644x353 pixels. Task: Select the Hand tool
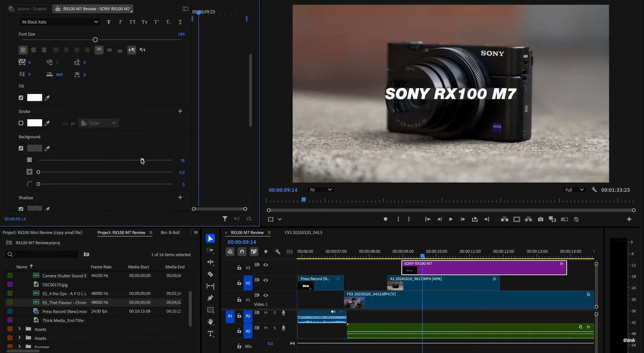point(210,321)
